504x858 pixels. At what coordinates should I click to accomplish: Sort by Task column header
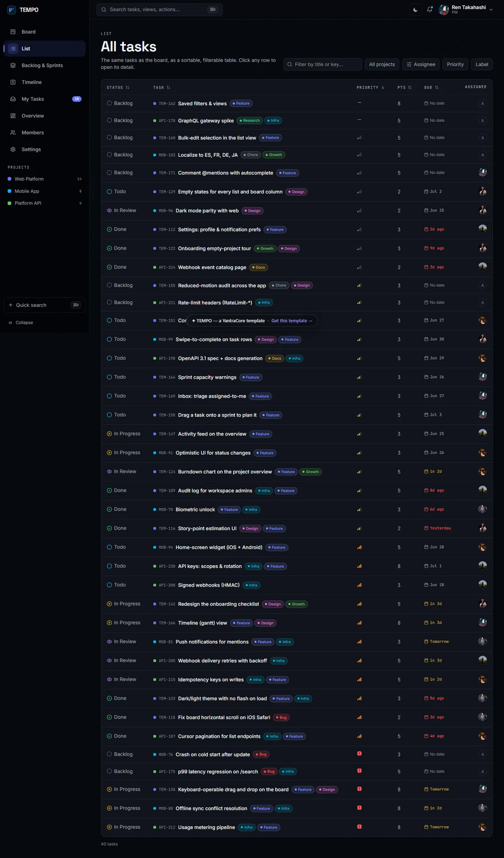pyautogui.click(x=162, y=88)
